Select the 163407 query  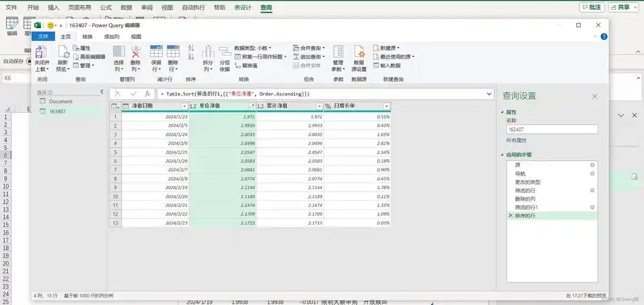pos(57,111)
